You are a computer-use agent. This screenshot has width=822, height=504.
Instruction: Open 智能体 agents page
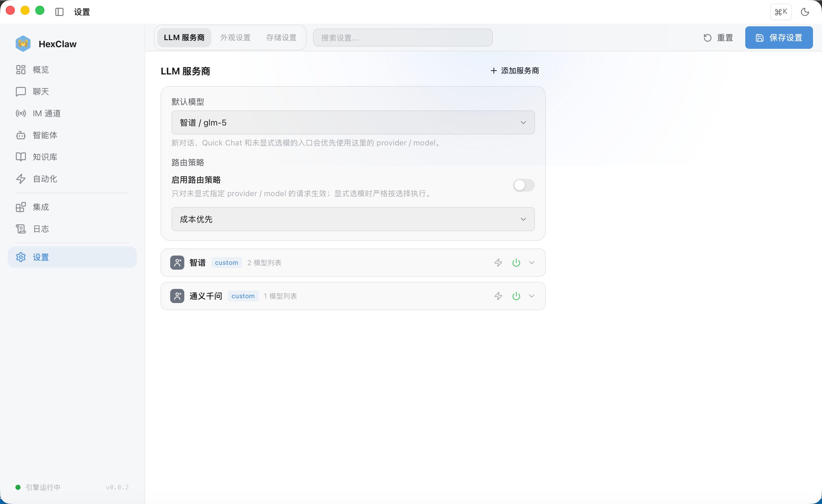pyautogui.click(x=72, y=135)
